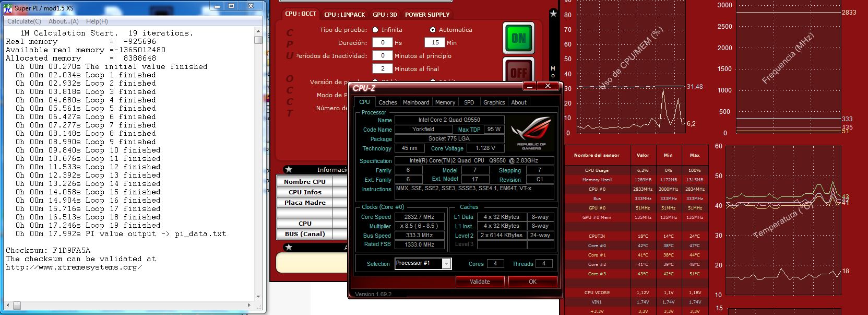Click the Duración hours input field
The image size is (868, 315).
[x=383, y=43]
